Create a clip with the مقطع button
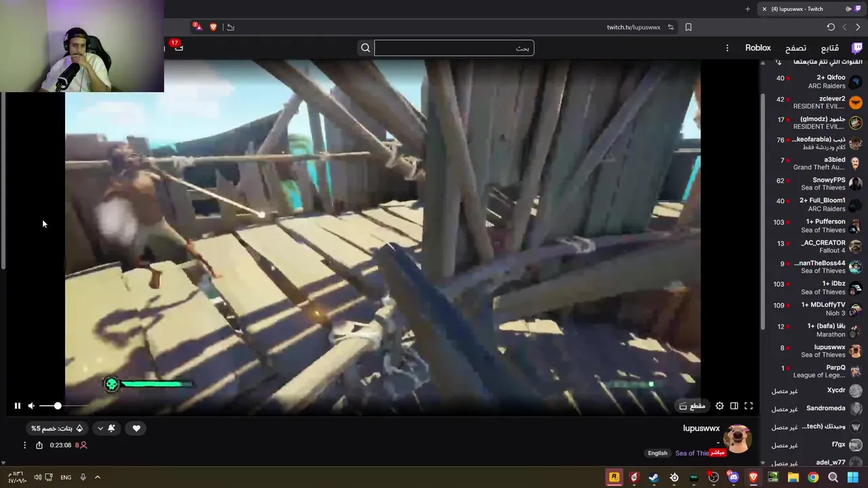Screen dimensions: 868x488 (x=692, y=406)
